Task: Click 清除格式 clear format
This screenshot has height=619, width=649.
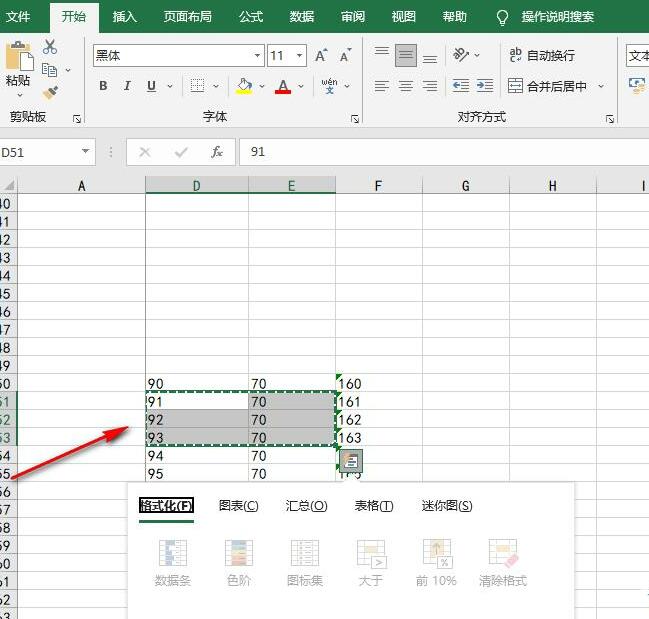Action: (503, 563)
